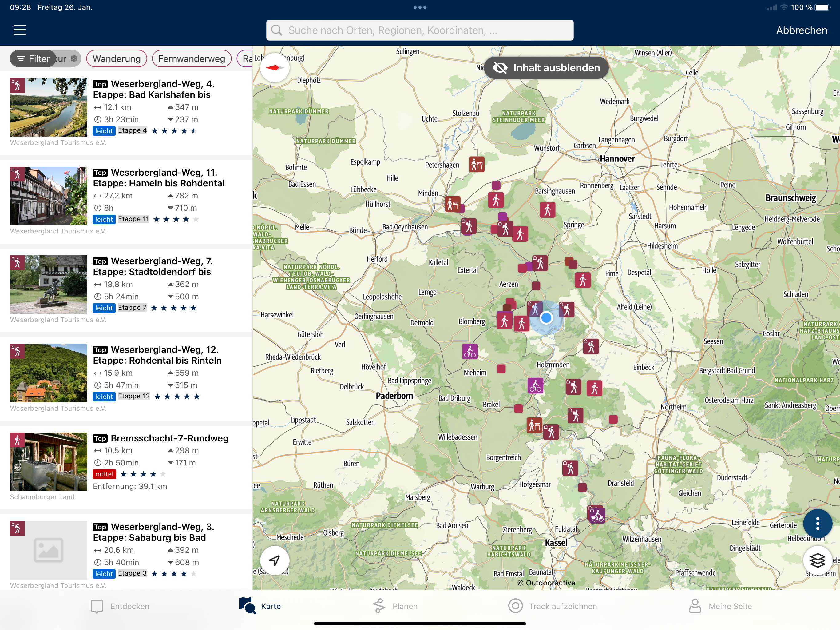Image resolution: width=840 pixels, height=630 pixels.
Task: Tap the compass orientation button
Action: (275, 68)
